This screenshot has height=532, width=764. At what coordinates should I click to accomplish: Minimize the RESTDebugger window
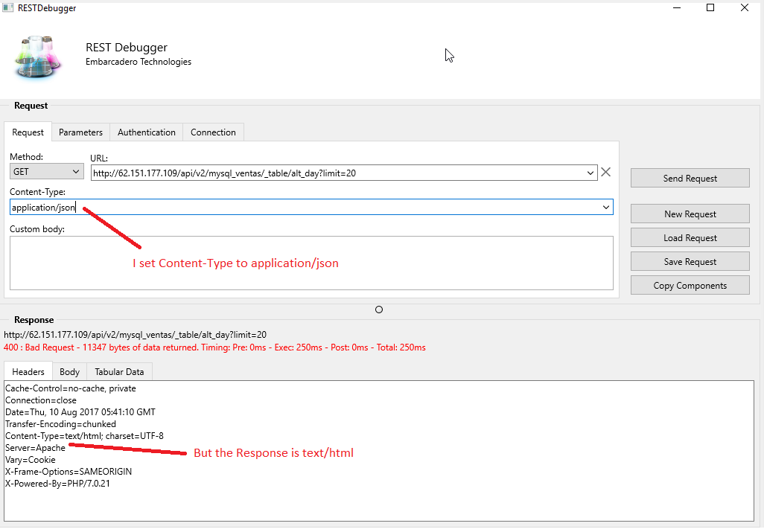click(x=676, y=7)
